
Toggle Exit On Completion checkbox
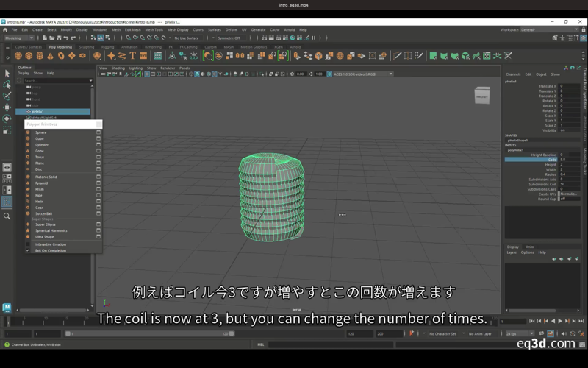[28, 250]
